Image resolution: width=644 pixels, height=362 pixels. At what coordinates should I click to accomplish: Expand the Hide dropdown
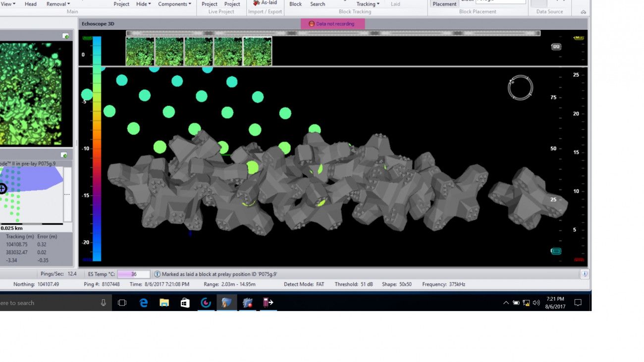tap(144, 4)
